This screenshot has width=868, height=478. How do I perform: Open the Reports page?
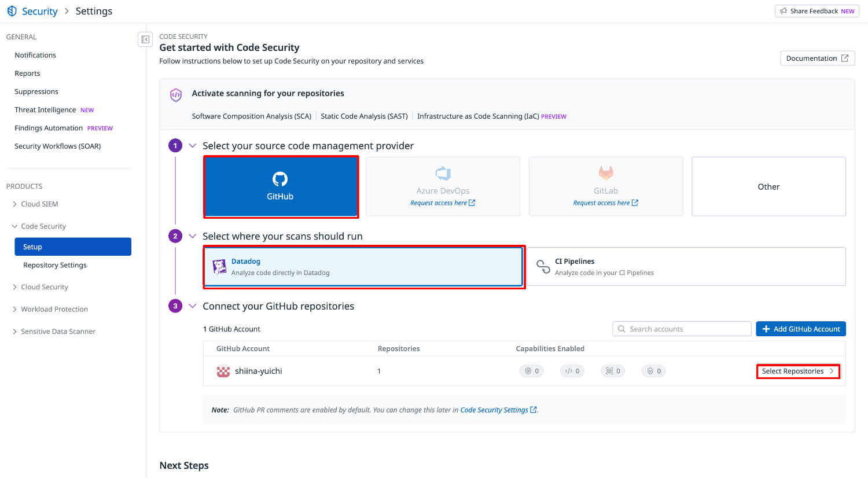pos(27,73)
